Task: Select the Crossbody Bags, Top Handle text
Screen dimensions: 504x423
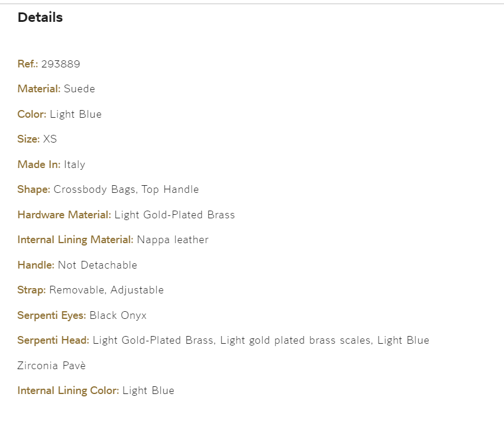Action: pyautogui.click(x=126, y=189)
